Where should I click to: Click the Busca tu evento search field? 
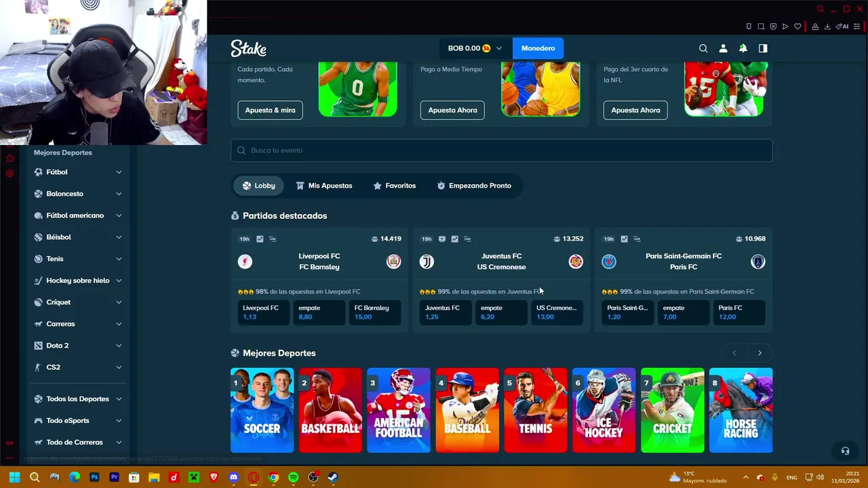click(x=501, y=150)
